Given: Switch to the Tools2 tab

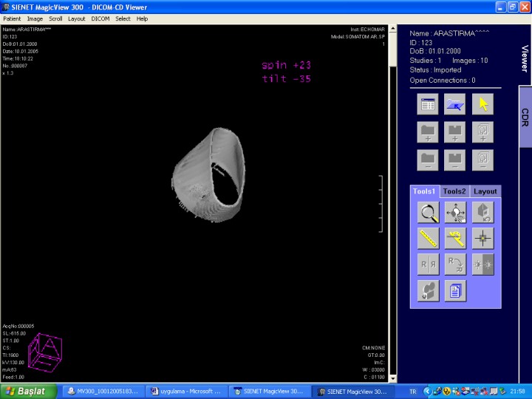Looking at the screenshot, I should click(454, 191).
